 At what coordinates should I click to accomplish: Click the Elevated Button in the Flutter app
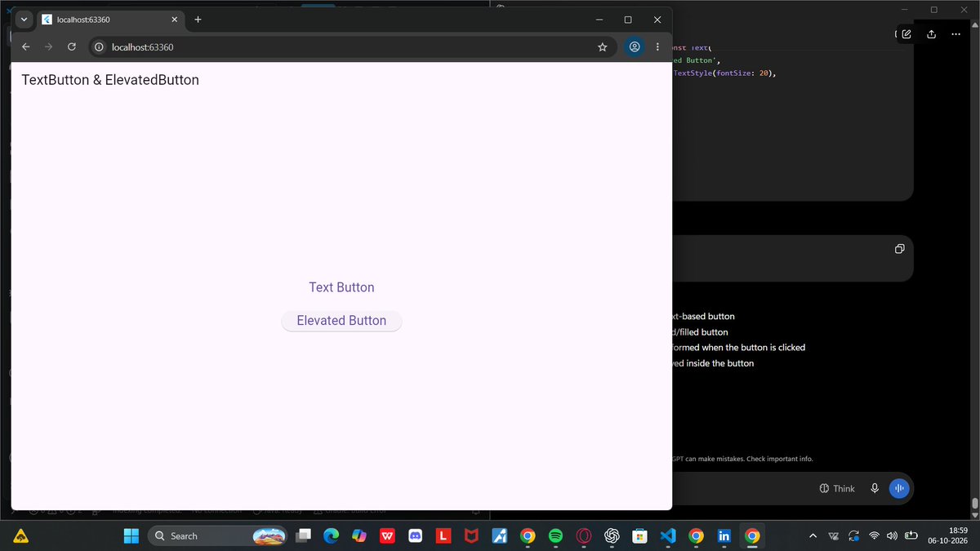point(341,321)
